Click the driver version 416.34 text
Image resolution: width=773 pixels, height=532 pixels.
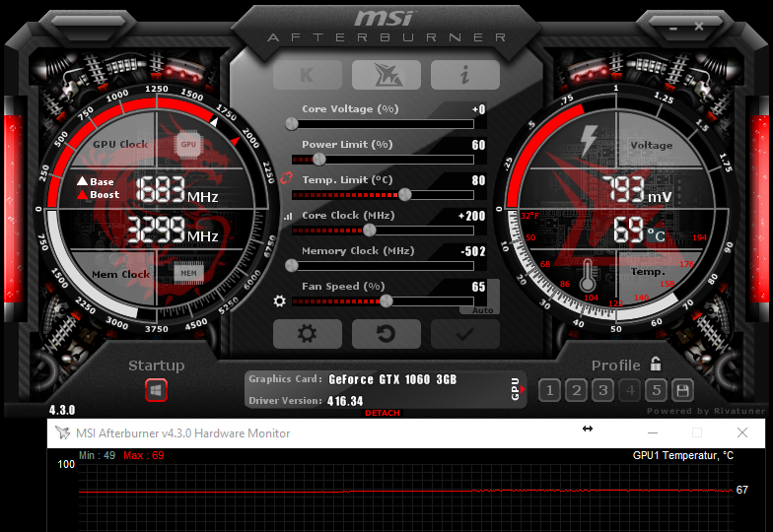[x=345, y=401]
